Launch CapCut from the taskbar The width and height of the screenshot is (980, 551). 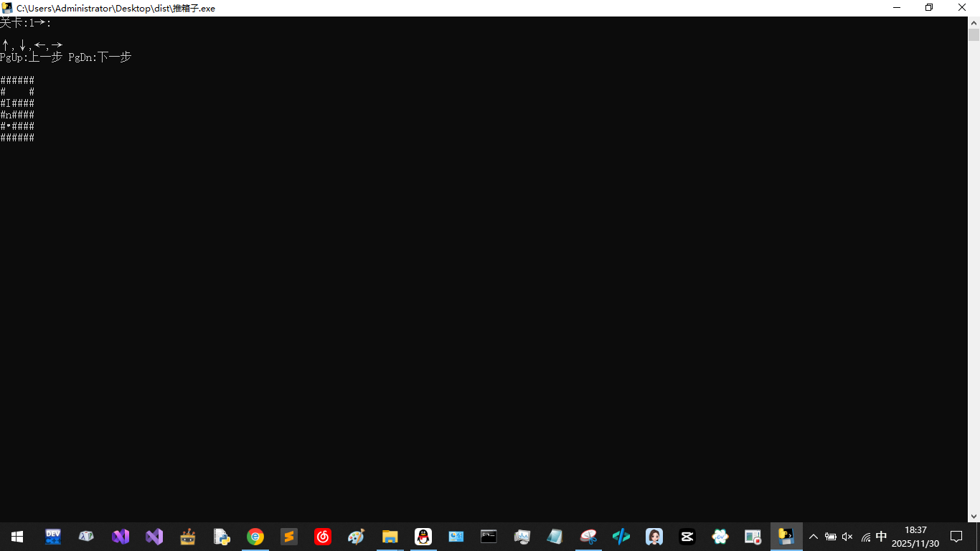[687, 537]
